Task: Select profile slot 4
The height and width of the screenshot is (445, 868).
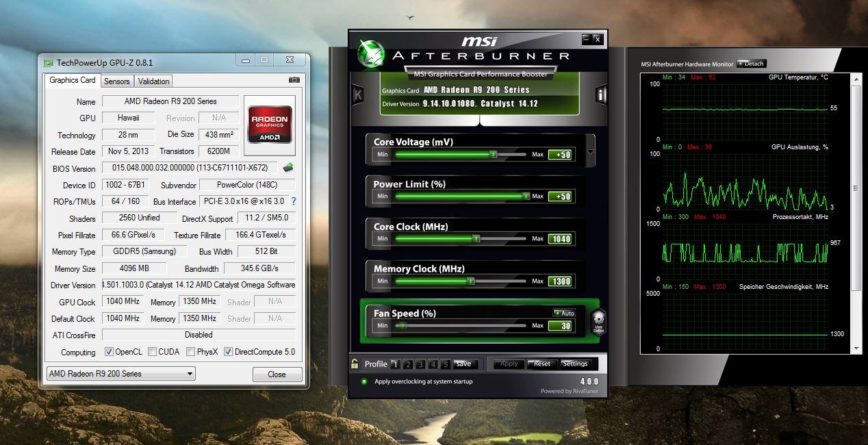Action: coord(433,364)
